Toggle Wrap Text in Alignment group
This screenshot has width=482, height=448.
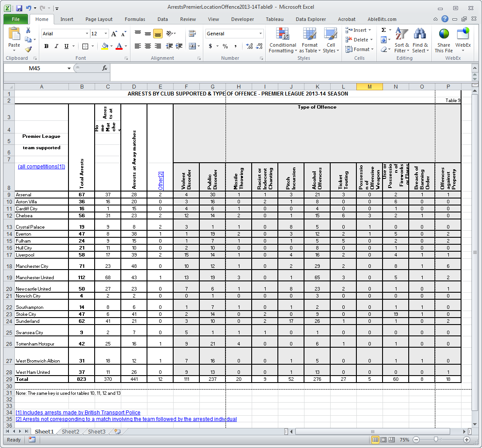click(192, 34)
